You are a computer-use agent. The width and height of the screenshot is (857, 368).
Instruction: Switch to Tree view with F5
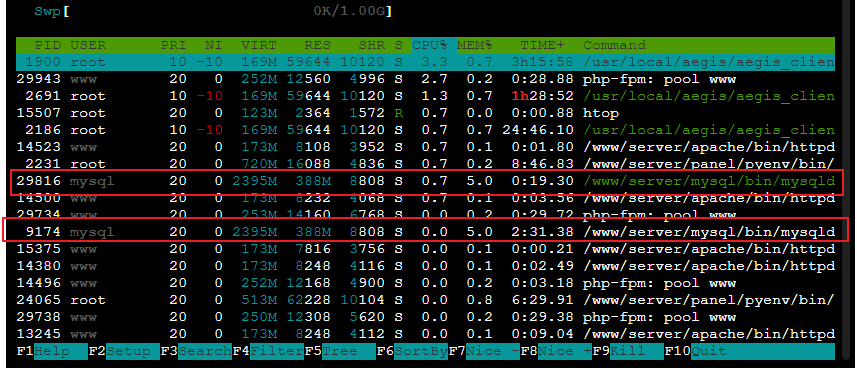[340, 352]
